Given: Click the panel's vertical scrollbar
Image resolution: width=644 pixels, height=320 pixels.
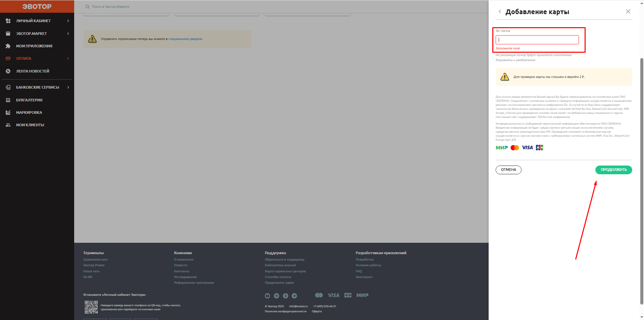Looking at the screenshot, I should [x=642, y=181].
